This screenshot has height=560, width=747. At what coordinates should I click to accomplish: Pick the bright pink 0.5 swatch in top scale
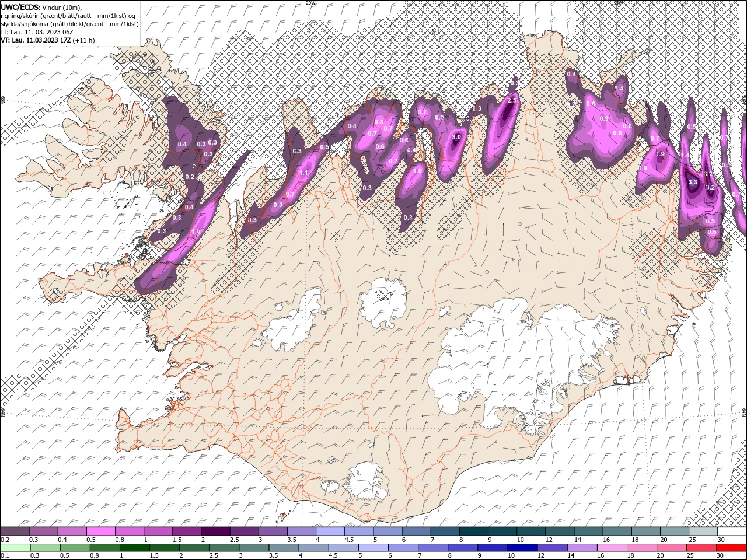click(100, 531)
